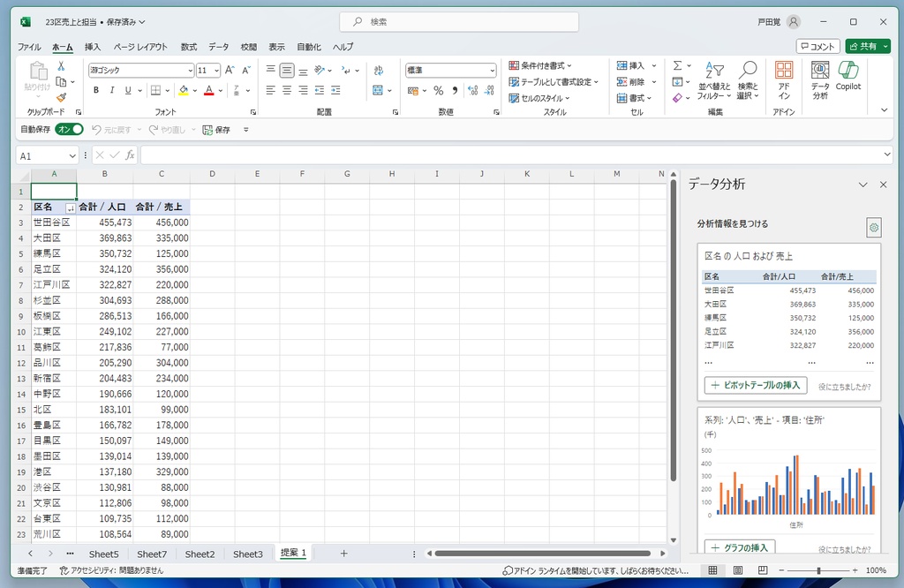This screenshot has width=904, height=588.
Task: Click the align right icon
Action: [x=303, y=91]
